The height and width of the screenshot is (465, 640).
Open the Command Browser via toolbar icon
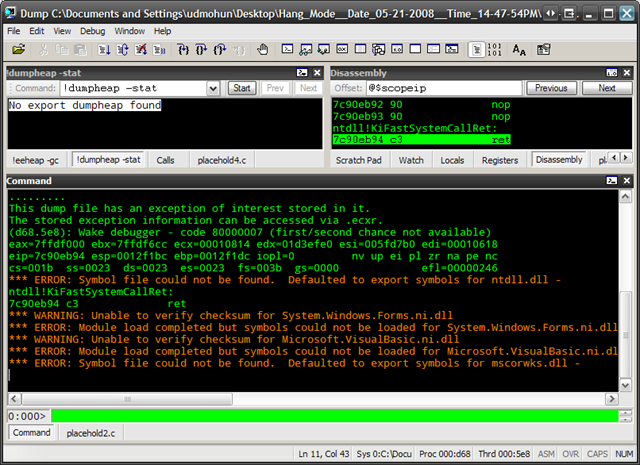[452, 50]
